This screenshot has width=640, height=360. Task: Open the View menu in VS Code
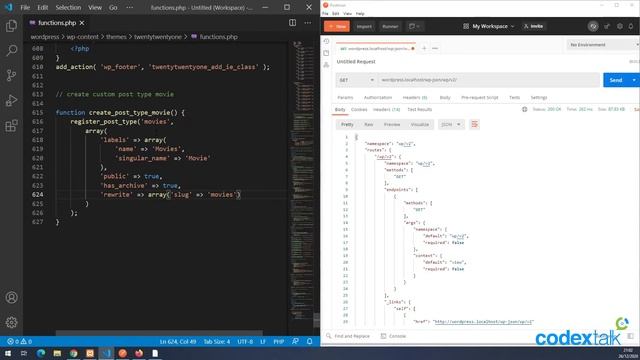point(95,7)
